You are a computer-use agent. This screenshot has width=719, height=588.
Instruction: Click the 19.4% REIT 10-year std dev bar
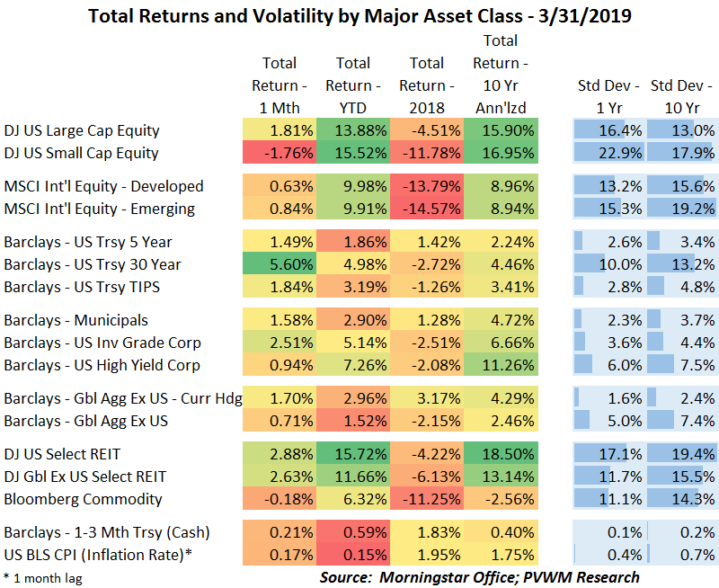coord(682,454)
